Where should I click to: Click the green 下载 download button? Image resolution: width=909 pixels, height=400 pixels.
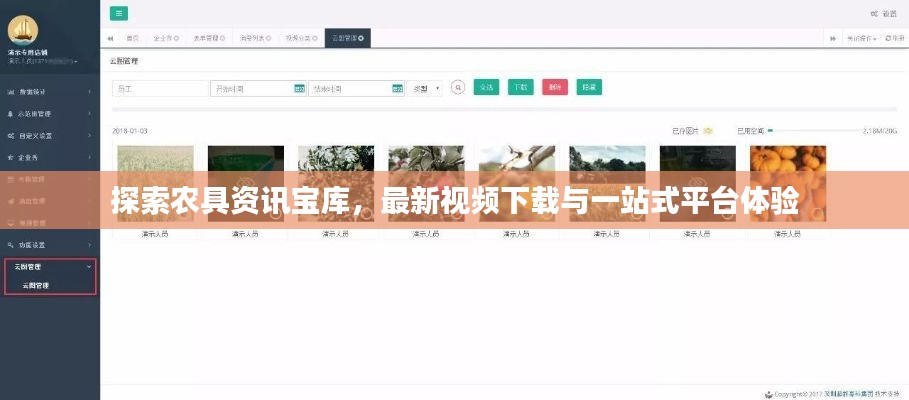click(x=521, y=87)
